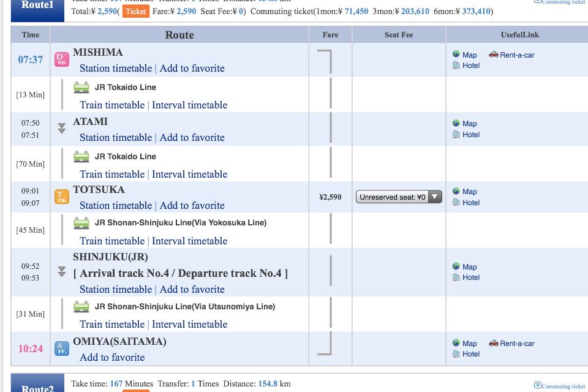Click the Hotel building icon in the MISHIMA row
Image resolution: width=588 pixels, height=392 pixels.
(x=456, y=66)
